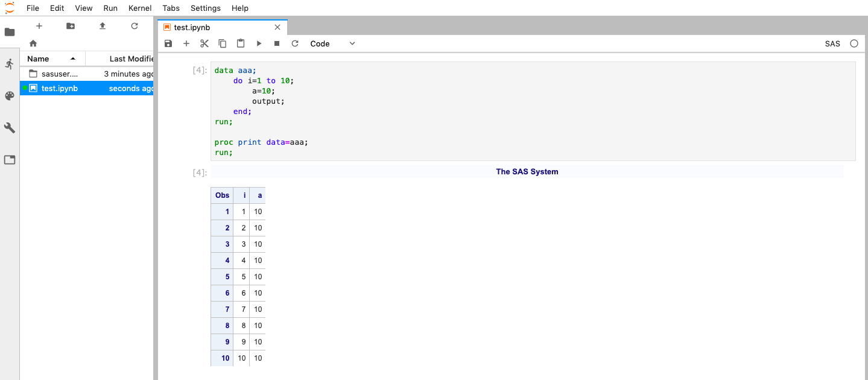Create a new folder

click(x=71, y=26)
